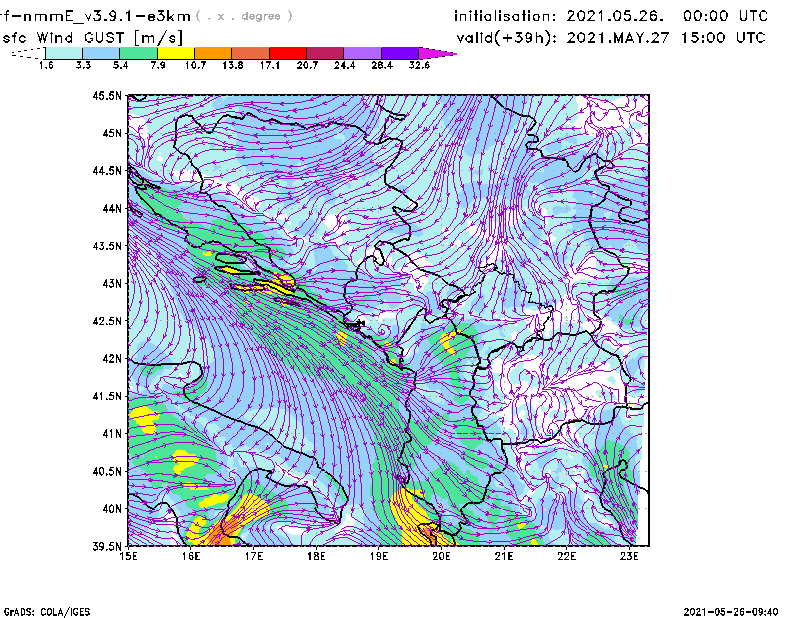Click the model name 'nmmE_v3.9.1-e3km' text
This screenshot has height=618, width=800.
coord(107,16)
